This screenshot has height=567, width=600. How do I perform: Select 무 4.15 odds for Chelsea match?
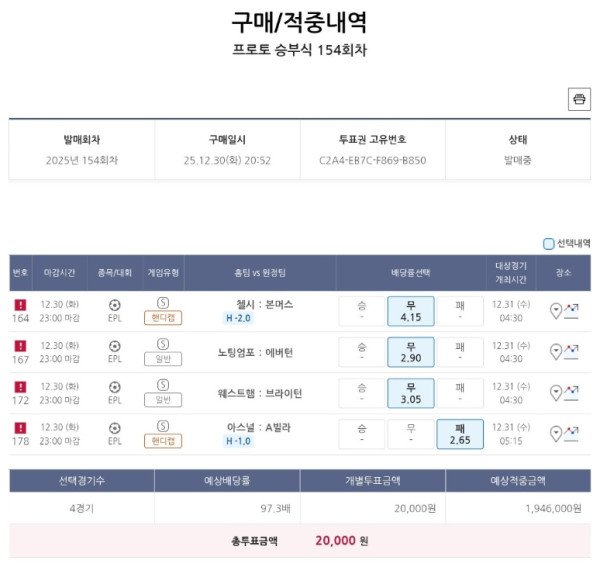[x=410, y=311]
